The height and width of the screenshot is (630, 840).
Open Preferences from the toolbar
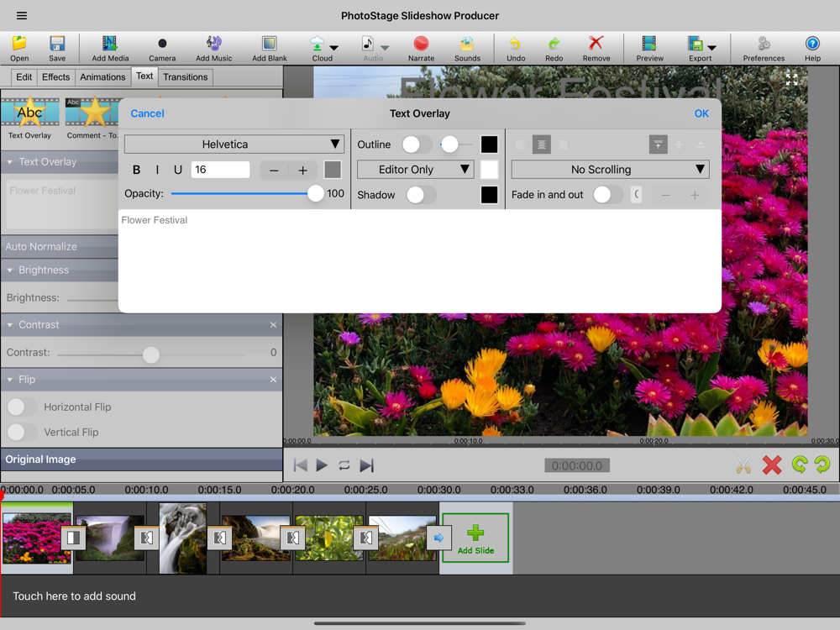(764, 48)
